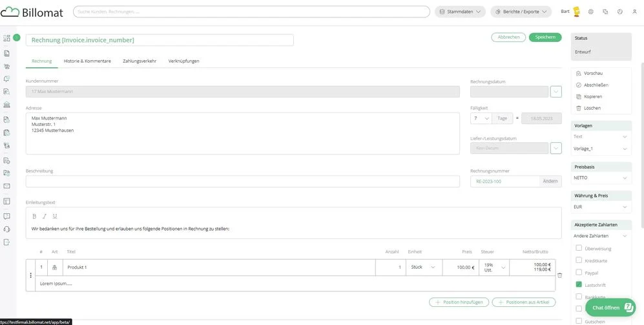
Task: Open the Fälligkeit days dropdown showing 7
Action: (481, 118)
